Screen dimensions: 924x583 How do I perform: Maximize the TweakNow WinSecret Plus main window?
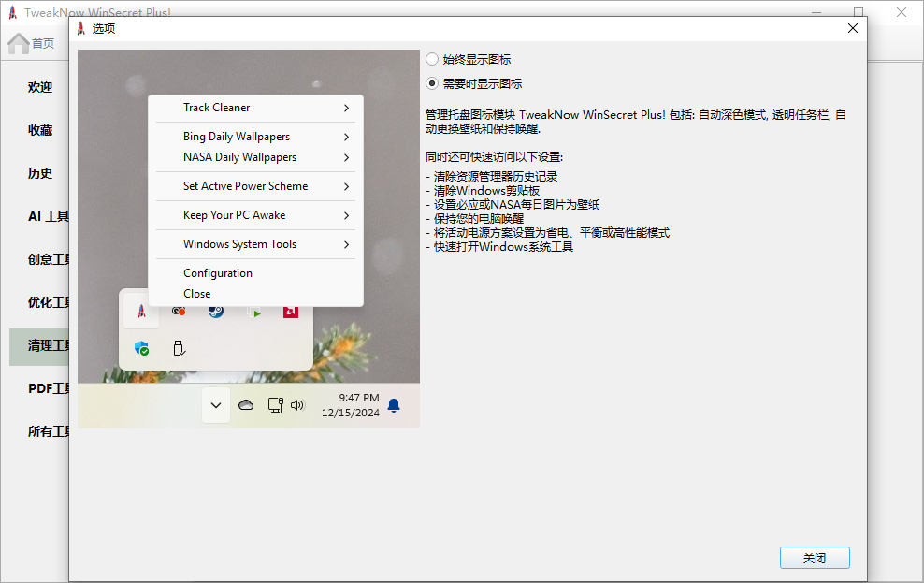(x=859, y=12)
